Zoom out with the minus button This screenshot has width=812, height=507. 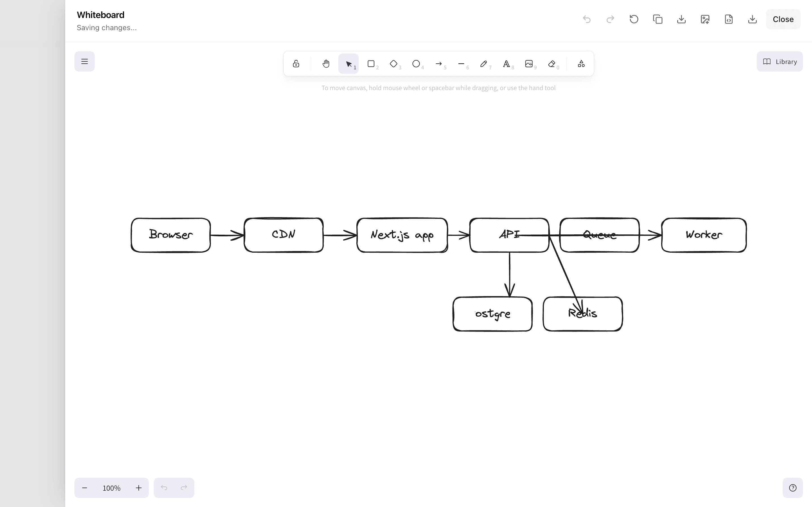tap(85, 488)
